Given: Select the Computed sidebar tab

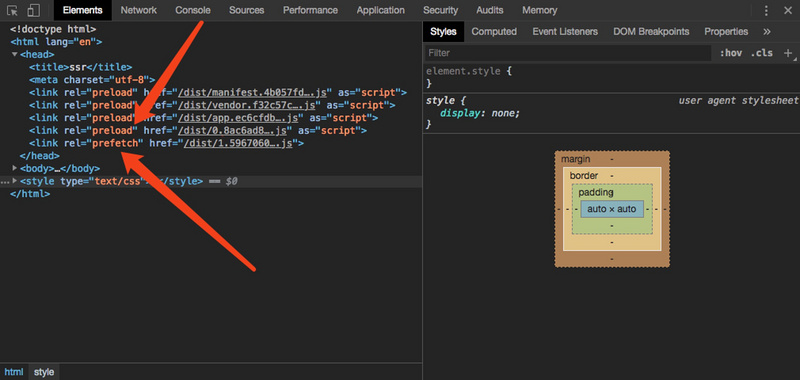Looking at the screenshot, I should [x=494, y=32].
